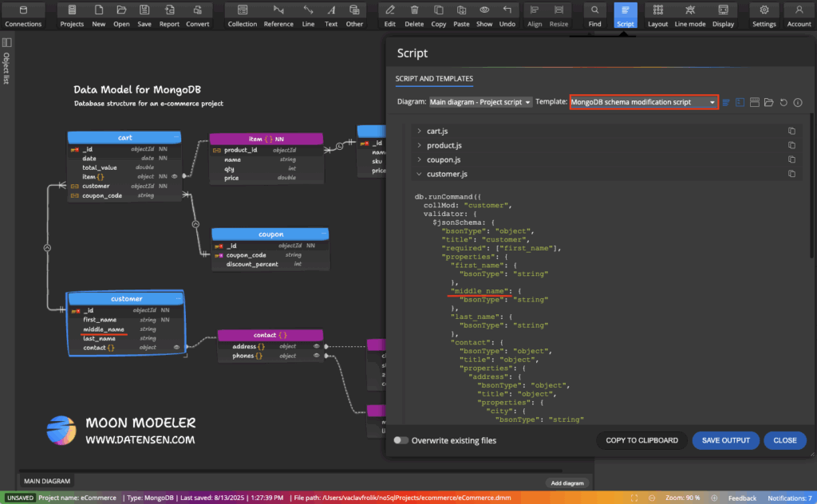
Task: Copy customer.js script to clipboard
Action: coord(791,174)
